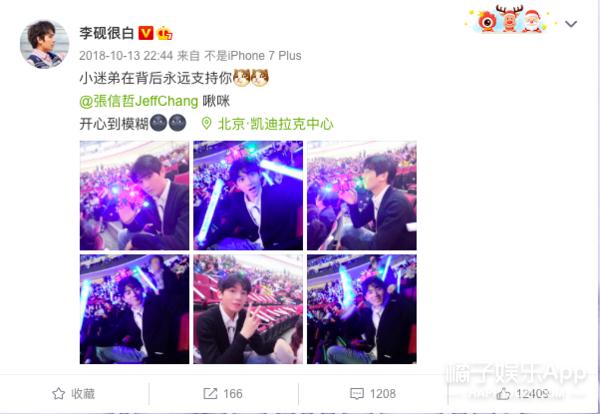
Task: Click the repost icon showing 166
Action: (210, 393)
